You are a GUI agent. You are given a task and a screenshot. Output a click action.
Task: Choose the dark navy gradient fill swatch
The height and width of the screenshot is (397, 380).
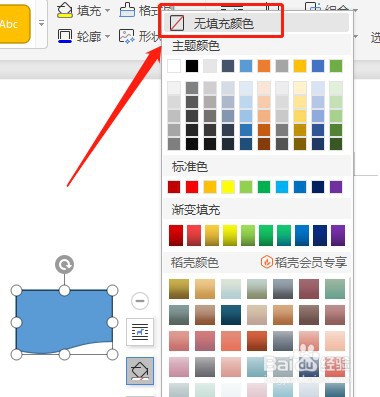320,235
